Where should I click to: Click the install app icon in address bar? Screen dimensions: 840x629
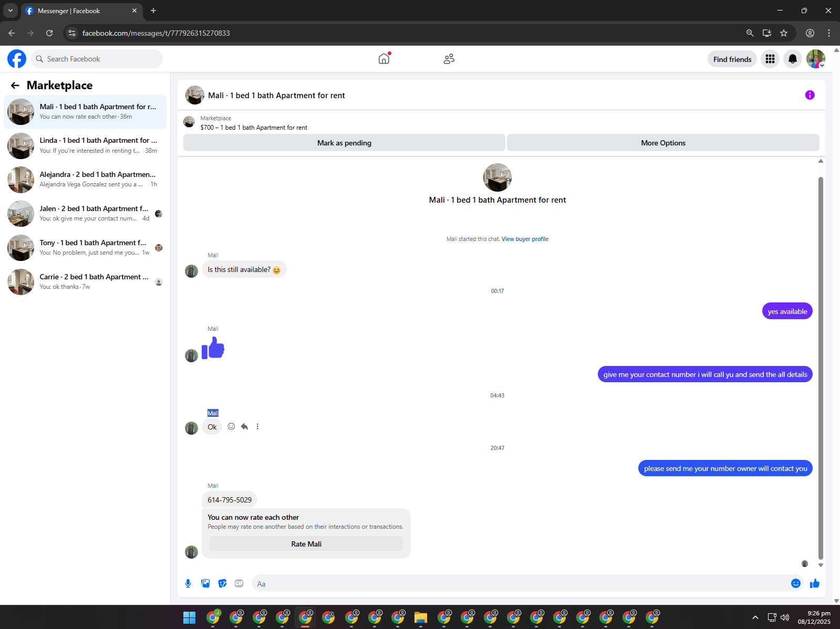click(x=767, y=33)
